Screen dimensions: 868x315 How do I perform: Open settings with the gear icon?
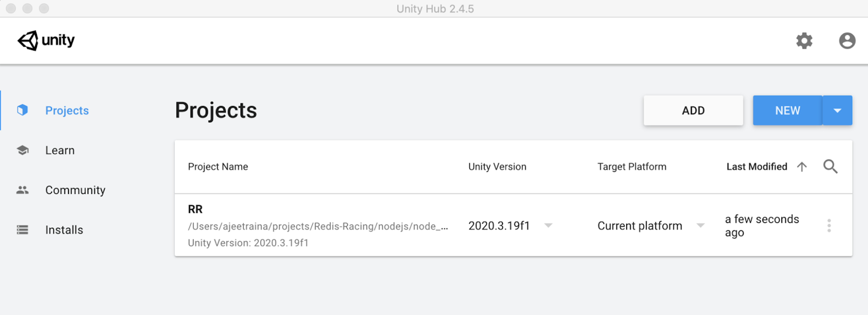click(x=804, y=41)
